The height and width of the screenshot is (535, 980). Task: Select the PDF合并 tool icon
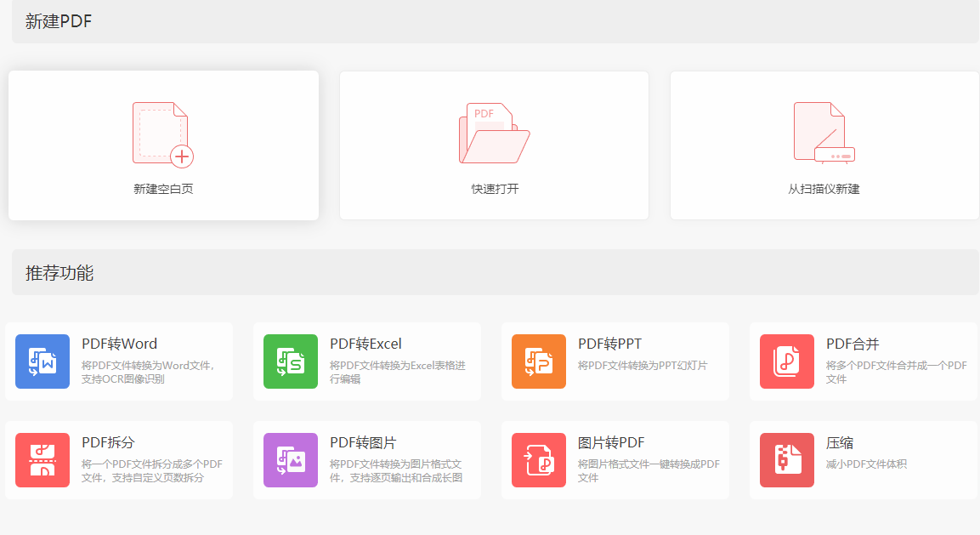[786, 361]
